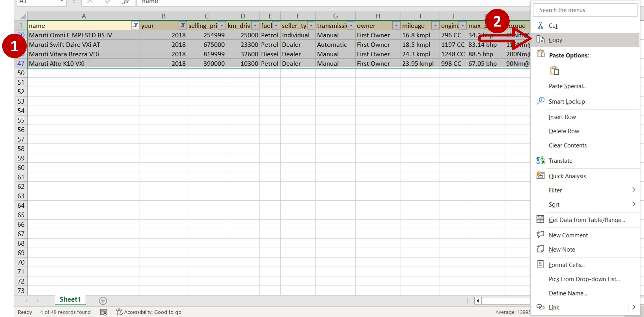
Task: Click the Macro Recording status bar icon
Action: point(103,312)
